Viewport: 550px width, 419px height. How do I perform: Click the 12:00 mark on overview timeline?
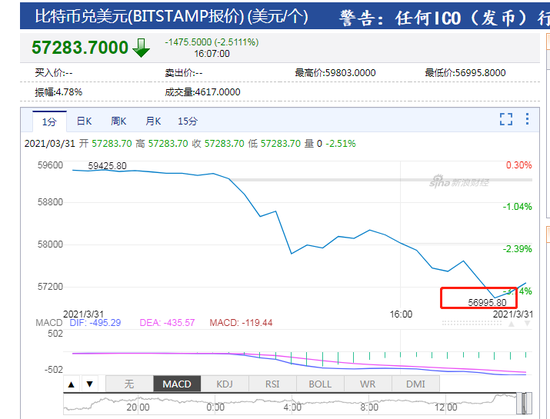tap(446, 407)
